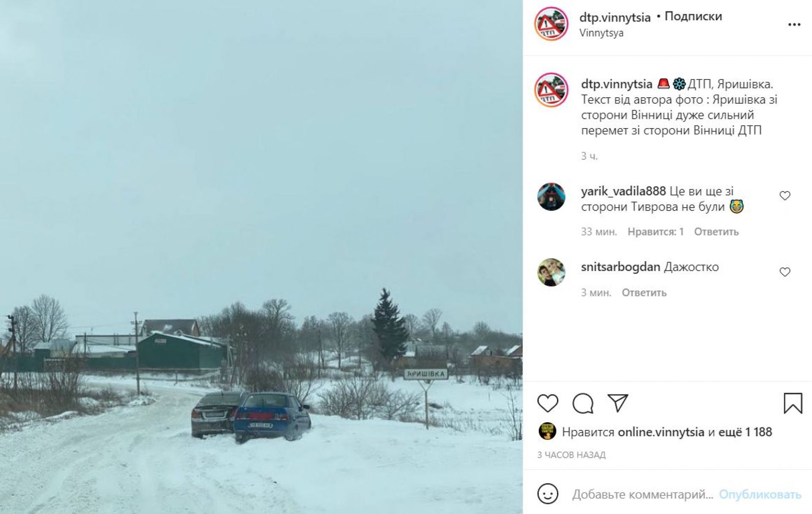The image size is (812, 514).
Task: Open the three-dot more options menu
Action: [x=794, y=25]
